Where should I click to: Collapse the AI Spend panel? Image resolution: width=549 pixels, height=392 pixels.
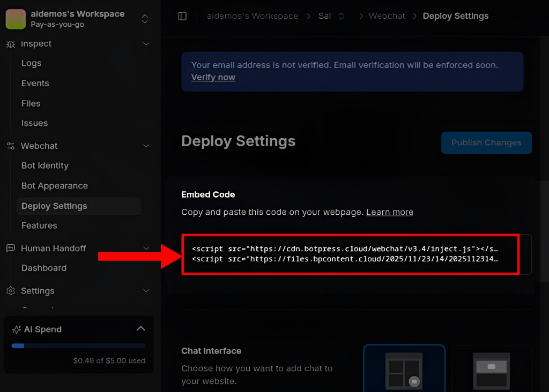(x=141, y=328)
